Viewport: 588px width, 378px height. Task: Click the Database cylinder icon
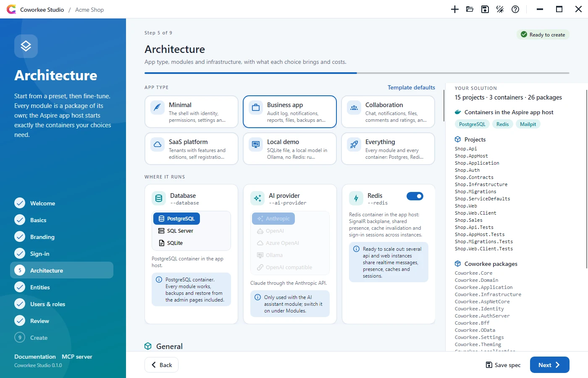coord(159,198)
